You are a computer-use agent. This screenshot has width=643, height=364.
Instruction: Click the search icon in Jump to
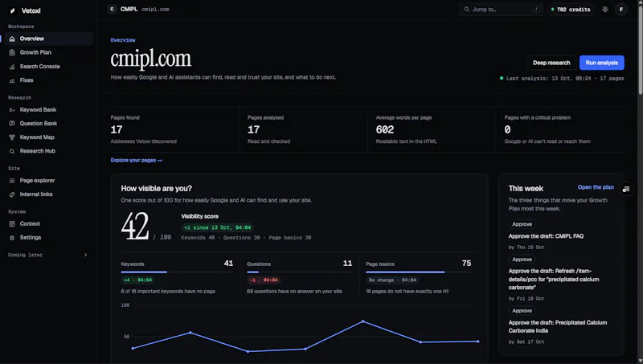467,9
